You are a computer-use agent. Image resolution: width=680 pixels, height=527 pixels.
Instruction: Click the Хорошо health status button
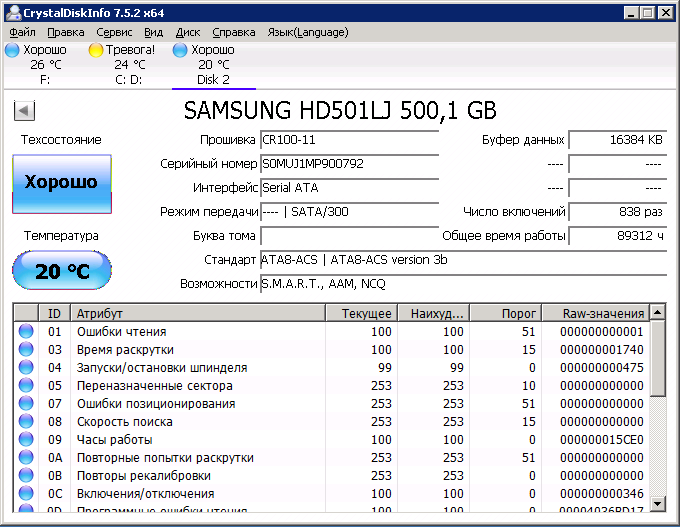point(62,184)
